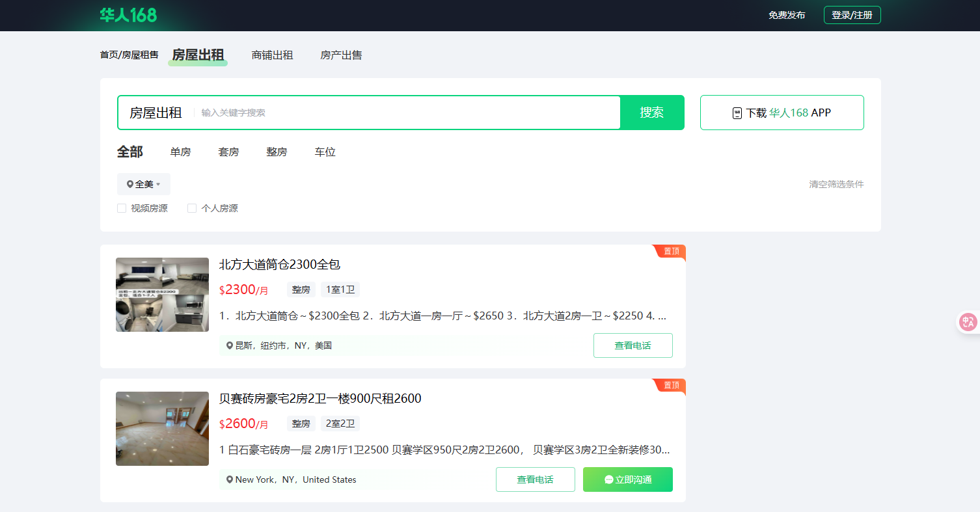The height and width of the screenshot is (512, 980).
Task: Click the chat bubble icon in 立即沟通
Action: 609,480
